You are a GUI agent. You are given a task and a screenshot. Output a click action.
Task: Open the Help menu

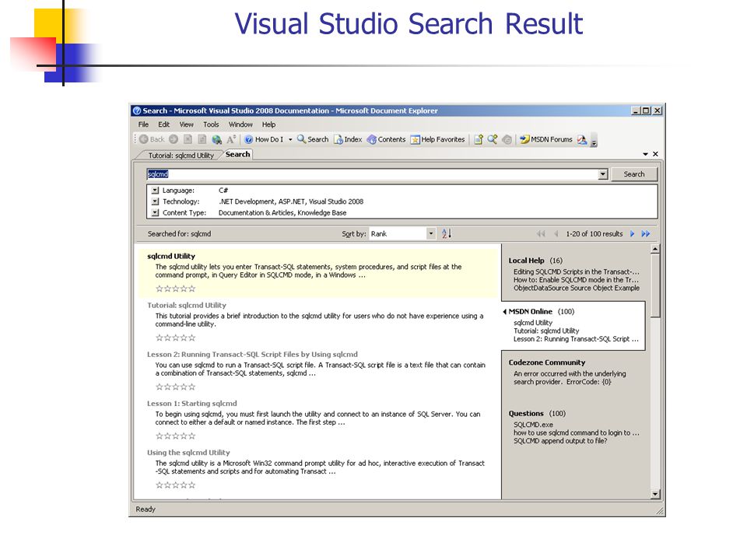(268, 124)
